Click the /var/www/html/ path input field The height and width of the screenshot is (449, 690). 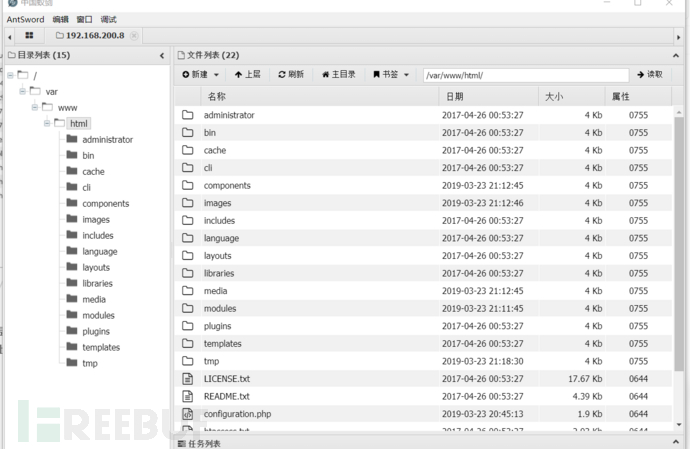[525, 75]
